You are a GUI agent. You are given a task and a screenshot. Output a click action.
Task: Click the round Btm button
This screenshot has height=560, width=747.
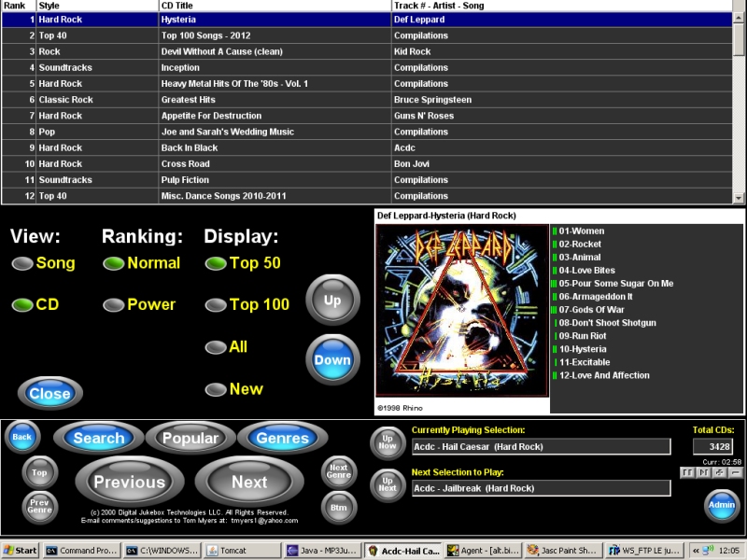tap(339, 507)
